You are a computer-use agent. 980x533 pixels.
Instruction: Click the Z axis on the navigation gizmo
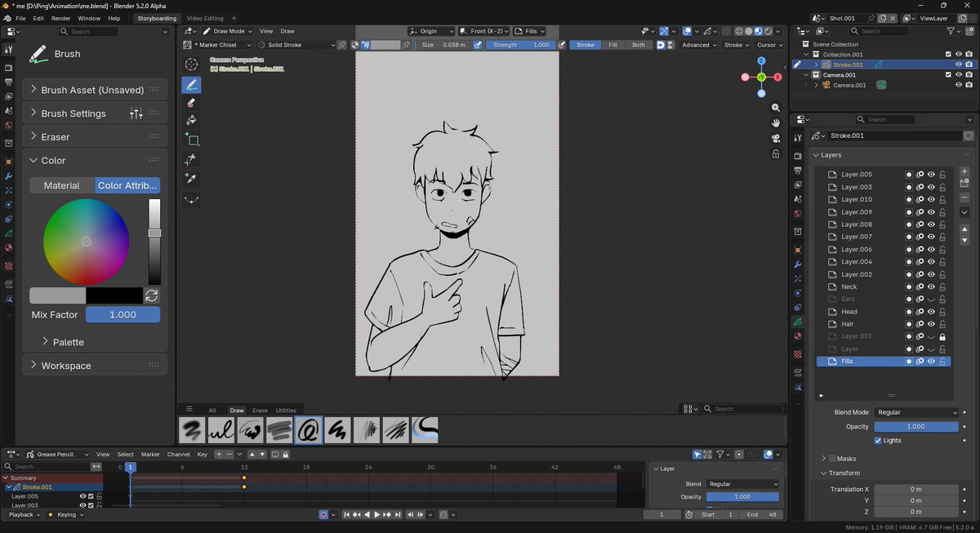pos(761,60)
